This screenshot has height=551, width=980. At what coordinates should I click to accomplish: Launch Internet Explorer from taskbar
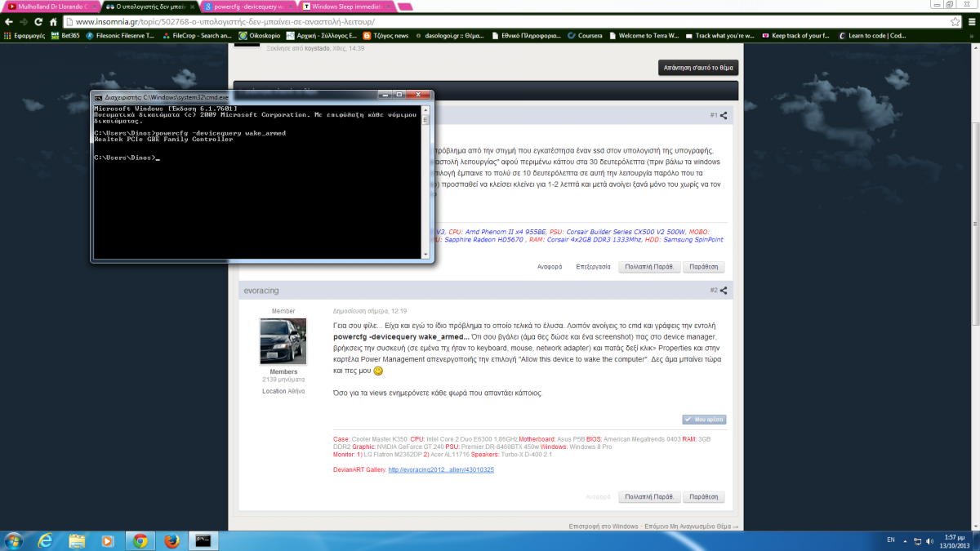point(45,540)
